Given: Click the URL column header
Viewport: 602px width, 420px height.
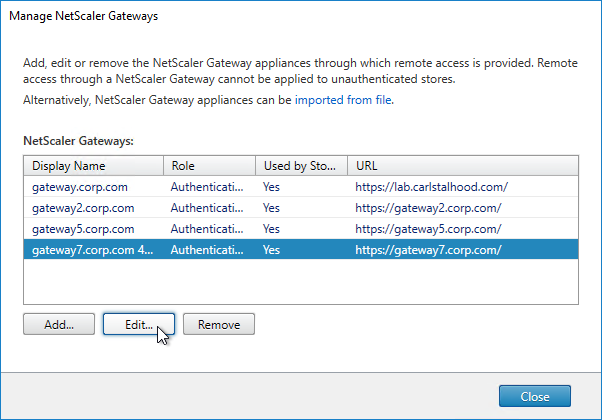Looking at the screenshot, I should [463, 165].
